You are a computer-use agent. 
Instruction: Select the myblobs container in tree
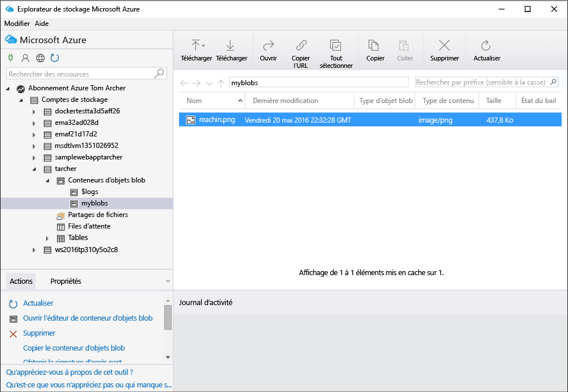94,203
